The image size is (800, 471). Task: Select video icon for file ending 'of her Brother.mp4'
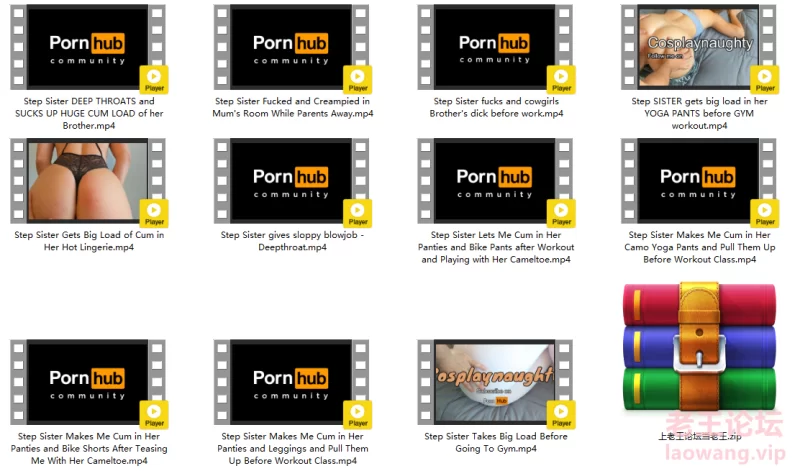(x=88, y=47)
